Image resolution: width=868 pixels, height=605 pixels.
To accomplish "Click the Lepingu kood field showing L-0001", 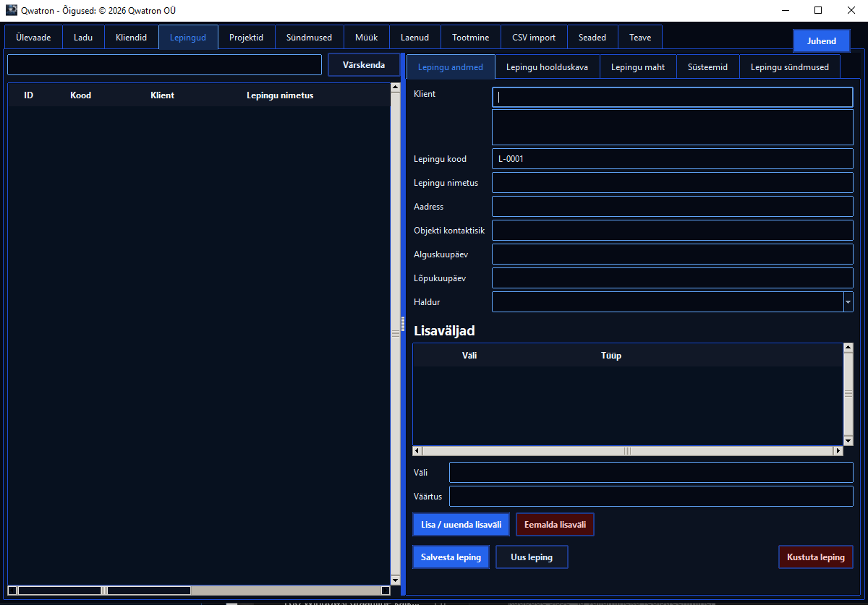I will [673, 159].
